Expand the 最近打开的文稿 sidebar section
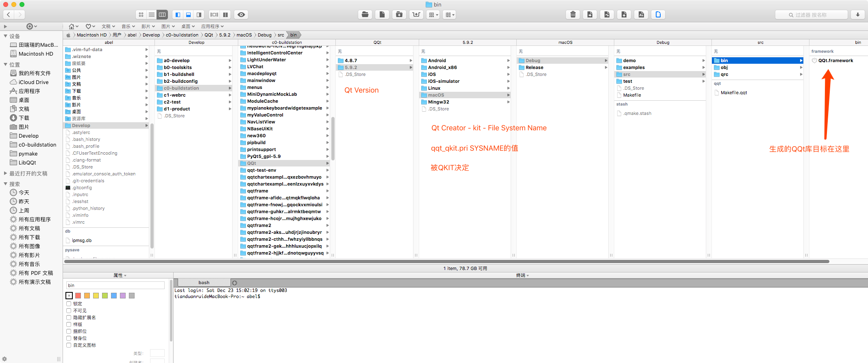The height and width of the screenshot is (363, 868). [x=5, y=173]
